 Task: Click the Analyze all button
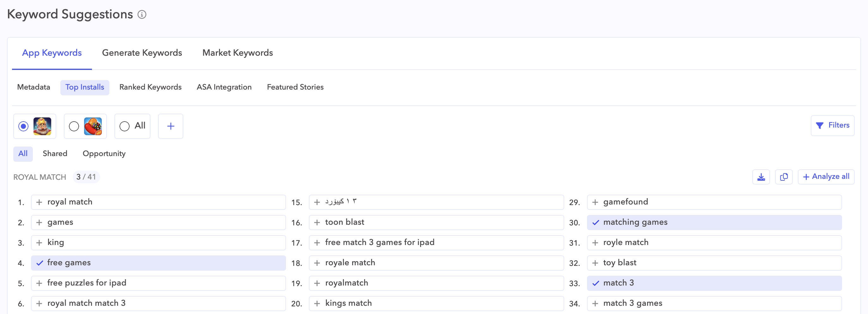click(x=826, y=177)
